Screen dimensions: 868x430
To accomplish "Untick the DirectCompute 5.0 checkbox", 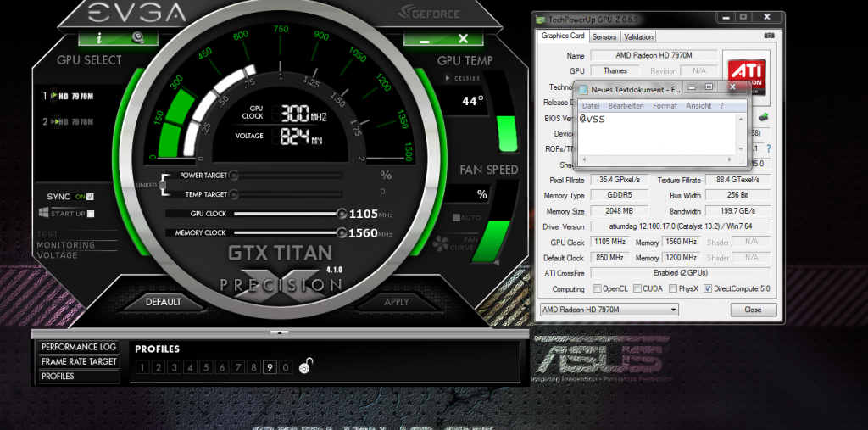I will [x=708, y=288].
